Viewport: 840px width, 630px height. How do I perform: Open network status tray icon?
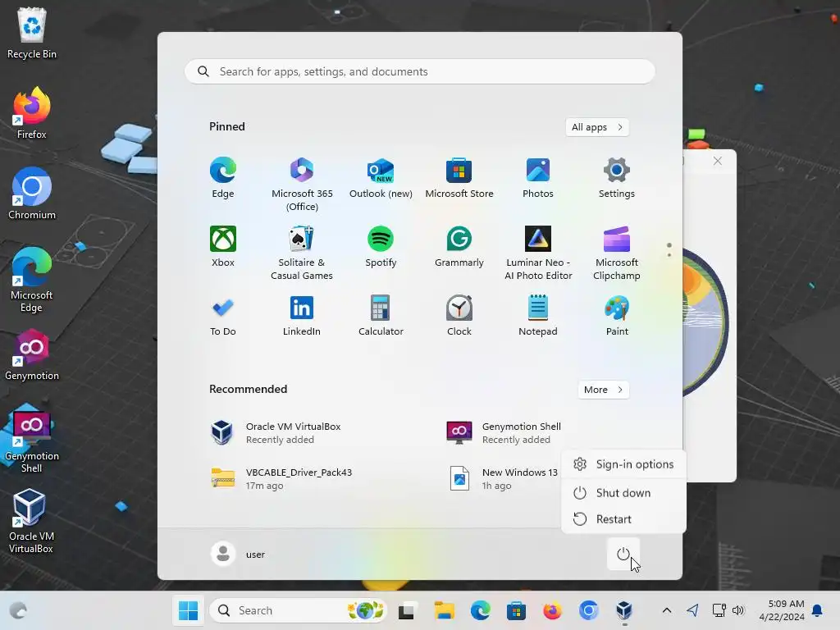tap(719, 610)
